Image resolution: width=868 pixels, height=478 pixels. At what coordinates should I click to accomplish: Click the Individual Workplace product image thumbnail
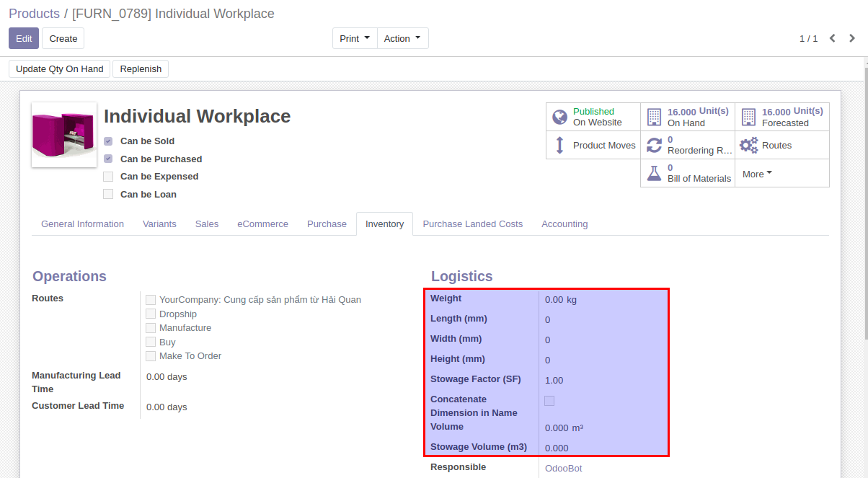(64, 135)
